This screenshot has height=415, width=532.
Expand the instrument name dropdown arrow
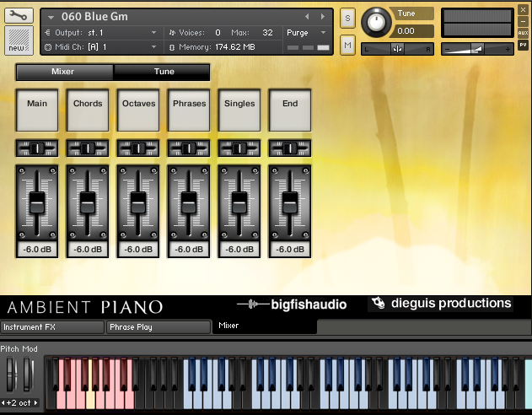tap(51, 16)
